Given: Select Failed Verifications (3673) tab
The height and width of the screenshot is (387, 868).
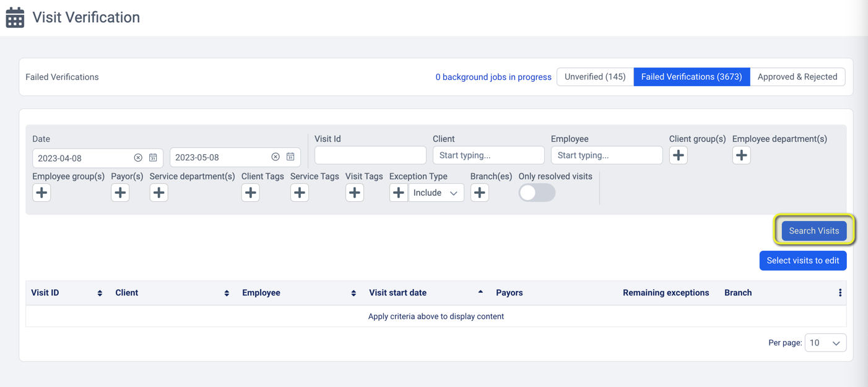Looking at the screenshot, I should pos(692,77).
